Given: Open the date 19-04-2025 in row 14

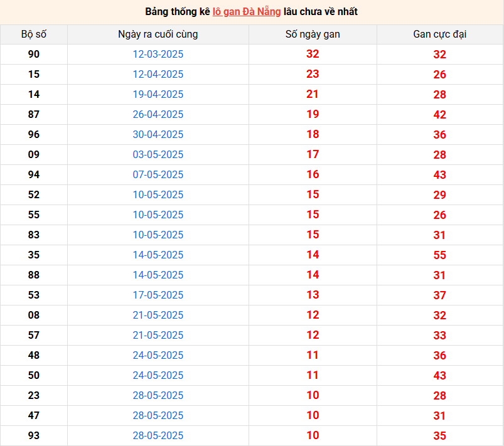Looking at the screenshot, I should pos(158,95).
